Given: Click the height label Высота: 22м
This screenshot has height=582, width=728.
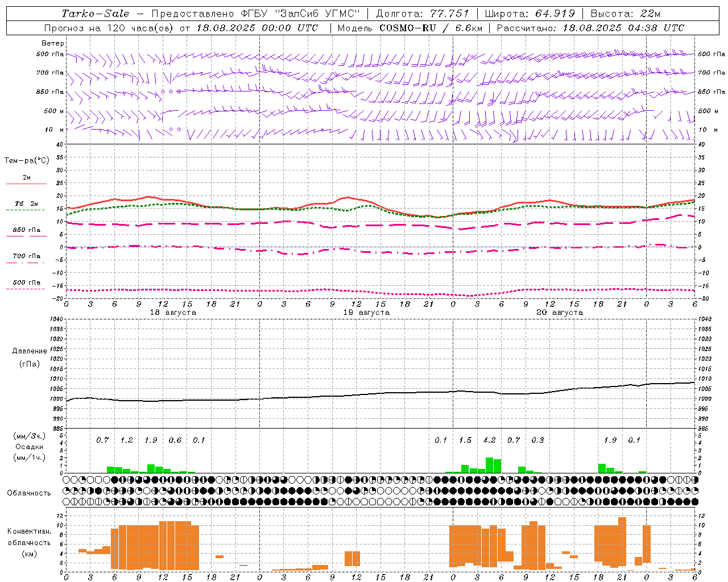Looking at the screenshot, I should [625, 14].
